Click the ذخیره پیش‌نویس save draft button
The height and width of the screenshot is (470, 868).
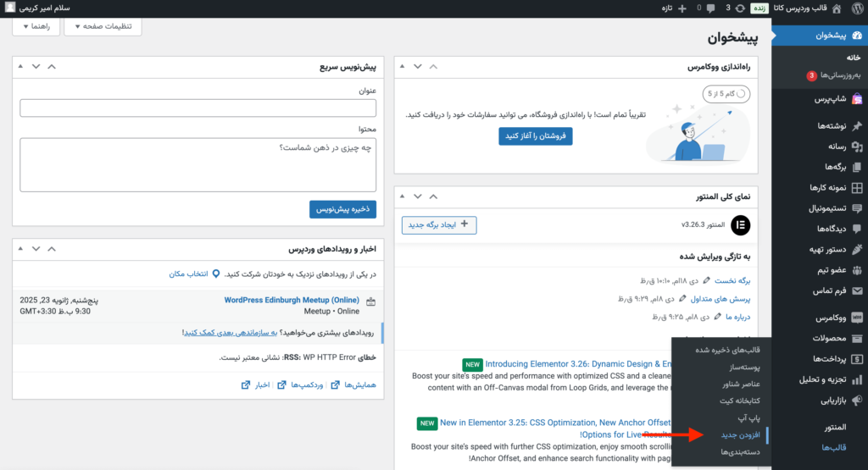pyautogui.click(x=342, y=208)
